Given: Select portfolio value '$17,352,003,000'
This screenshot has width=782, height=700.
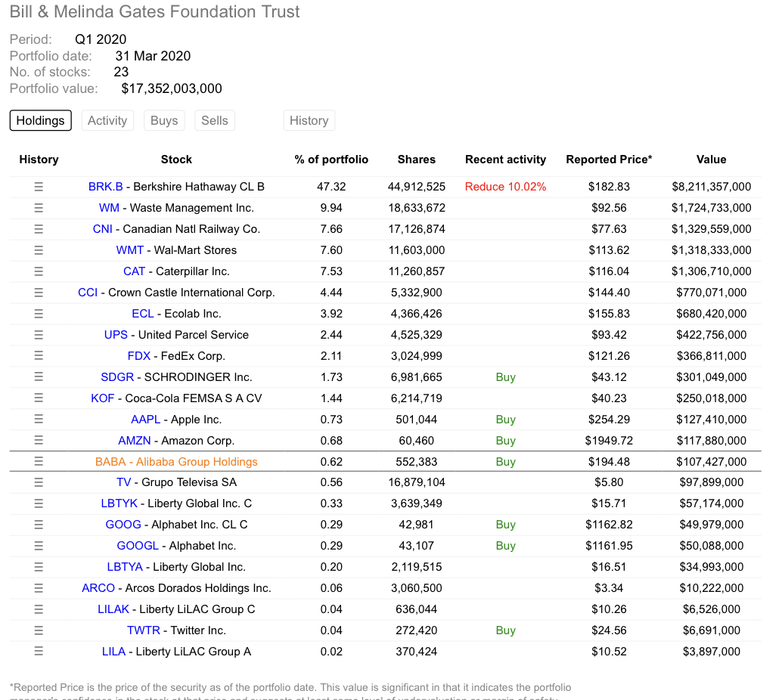Looking at the screenshot, I should point(172,88).
